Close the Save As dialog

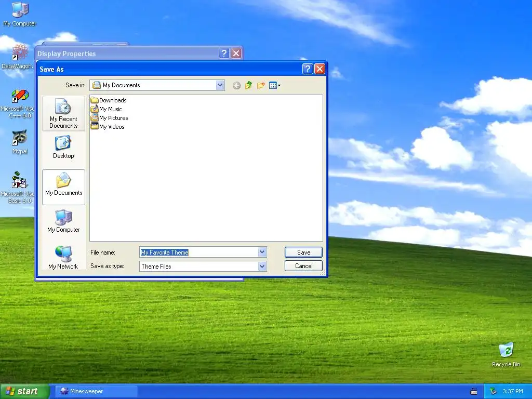coord(320,69)
